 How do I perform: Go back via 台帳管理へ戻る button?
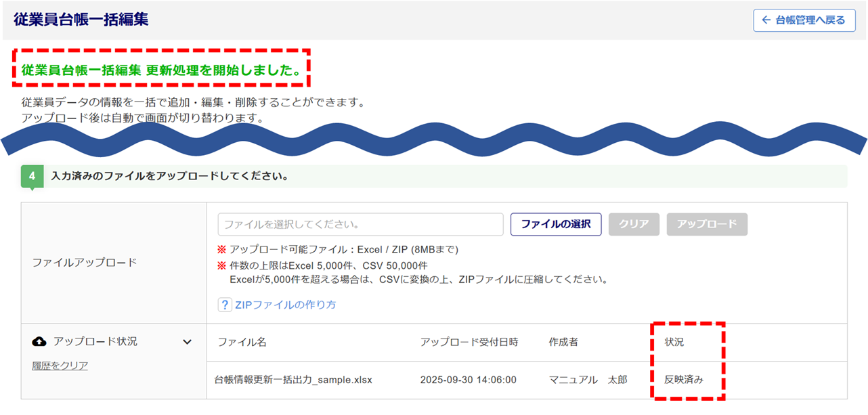click(804, 20)
